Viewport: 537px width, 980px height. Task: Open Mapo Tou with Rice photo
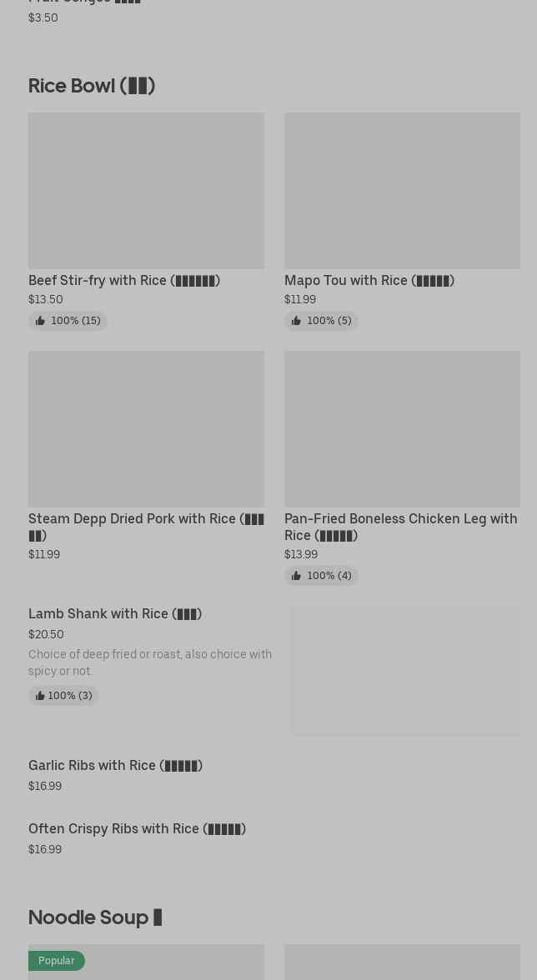tap(402, 191)
